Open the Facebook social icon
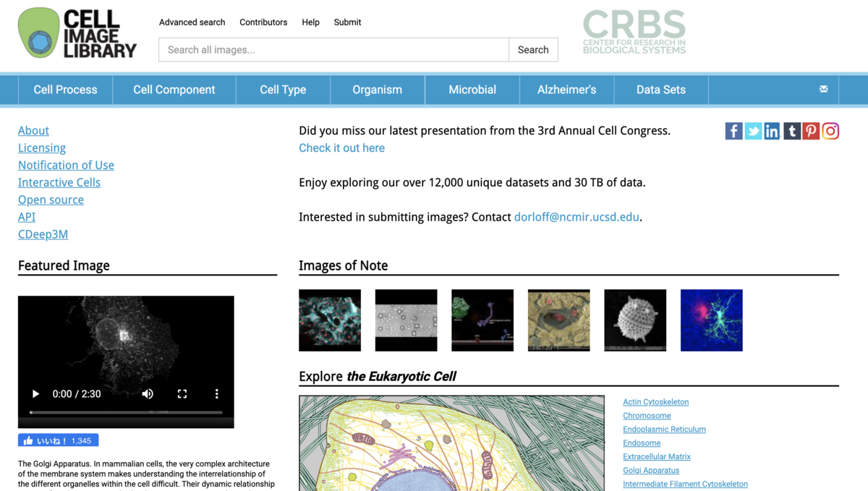 pos(733,131)
